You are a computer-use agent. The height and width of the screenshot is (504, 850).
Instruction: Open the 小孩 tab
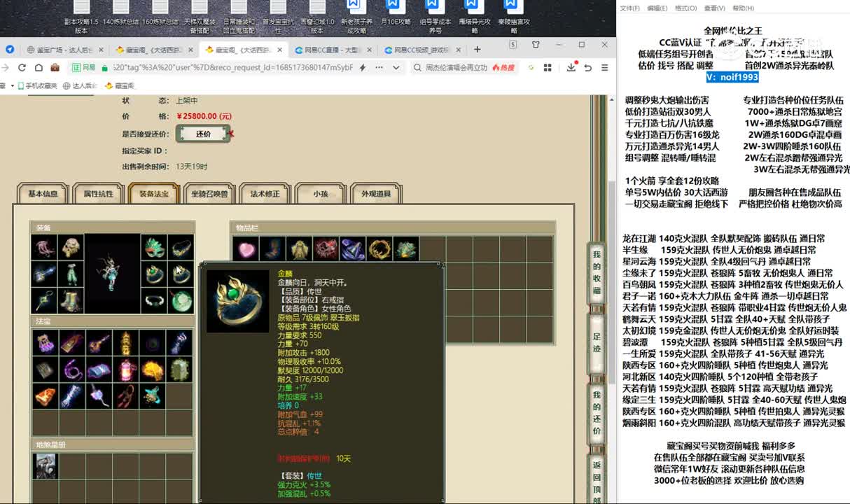[x=320, y=194]
